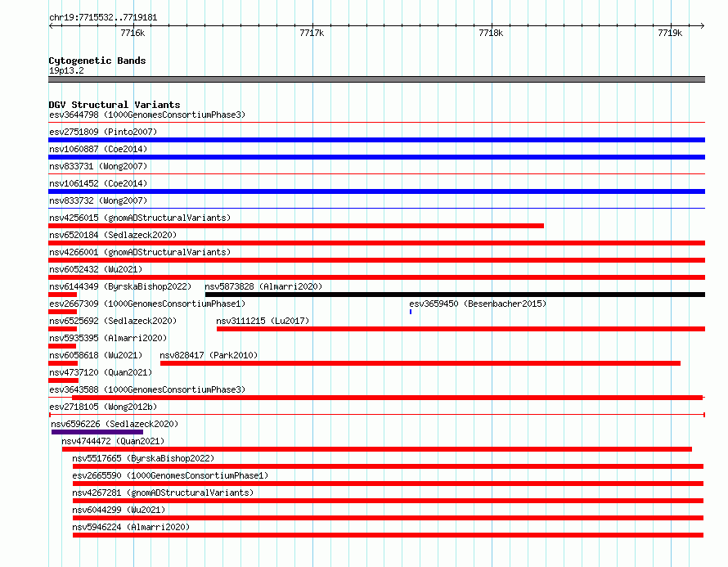728x567 pixels.
Task: Select the black nsv5873828 (Almarri2020) bar
Action: pyautogui.click(x=455, y=295)
